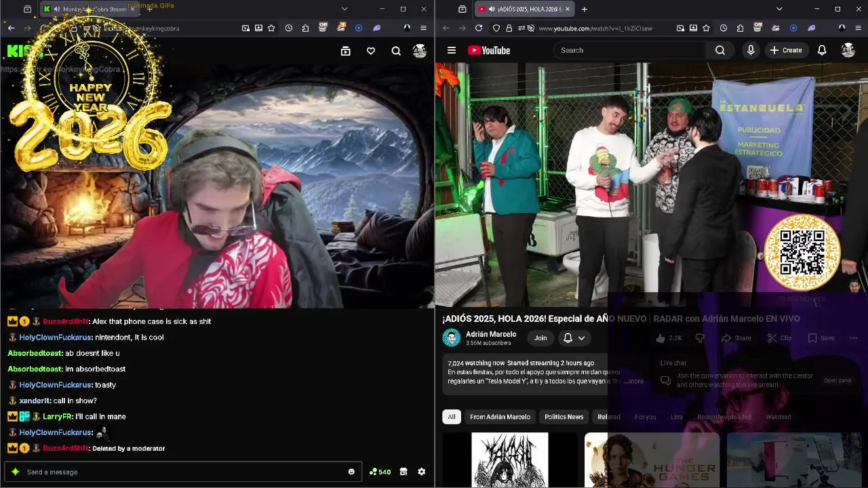Viewport: 868px width, 488px height.
Task: Click the sparkle icon beside message field
Action: 15,472
